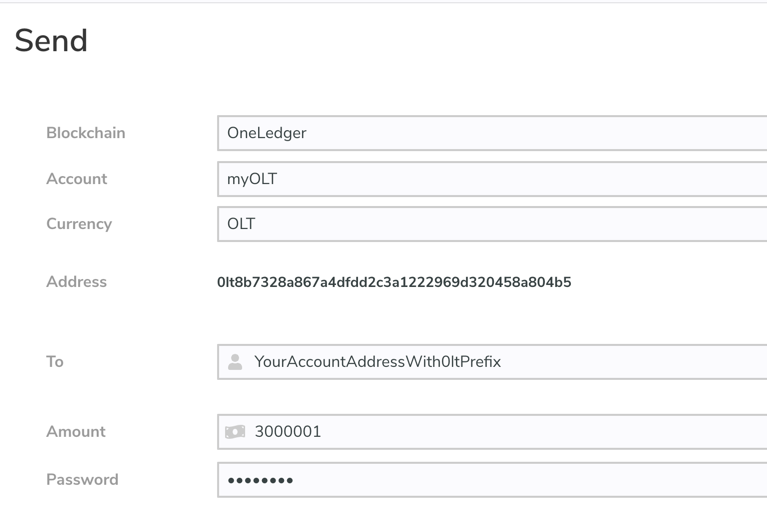Click the Blockchain field label
The height and width of the screenshot is (514, 767).
point(86,133)
